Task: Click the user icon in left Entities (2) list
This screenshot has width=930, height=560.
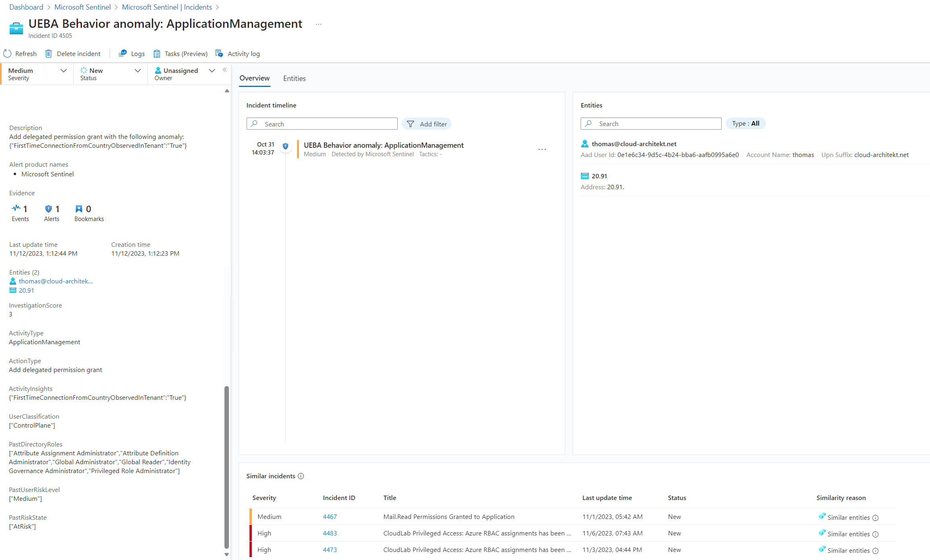Action: pyautogui.click(x=13, y=281)
